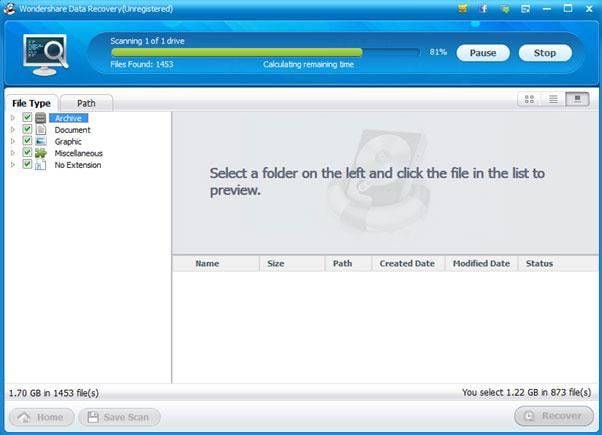Pause the scan

pos(483,53)
